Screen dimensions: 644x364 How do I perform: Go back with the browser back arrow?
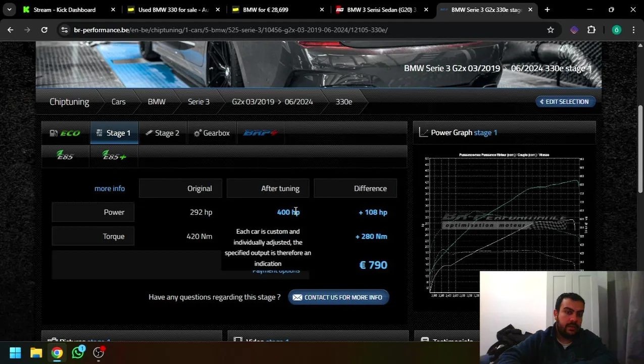click(11, 30)
